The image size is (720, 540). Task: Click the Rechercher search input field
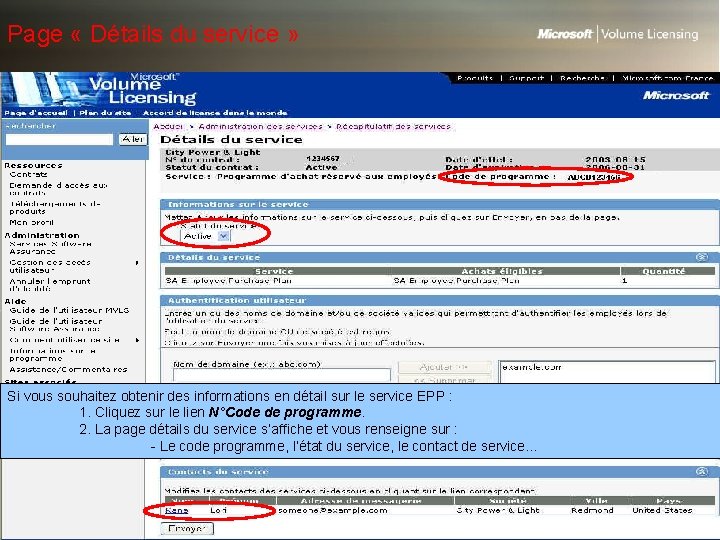click(59, 139)
